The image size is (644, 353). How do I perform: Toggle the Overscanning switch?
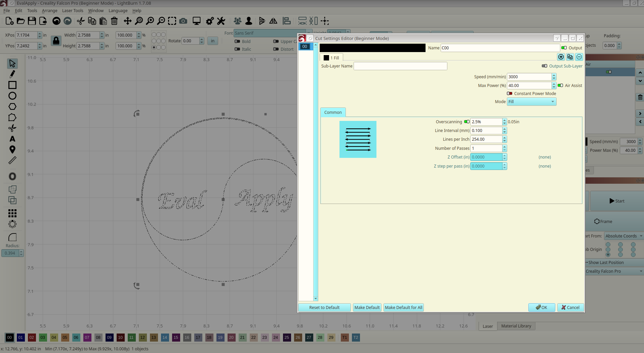coord(467,122)
